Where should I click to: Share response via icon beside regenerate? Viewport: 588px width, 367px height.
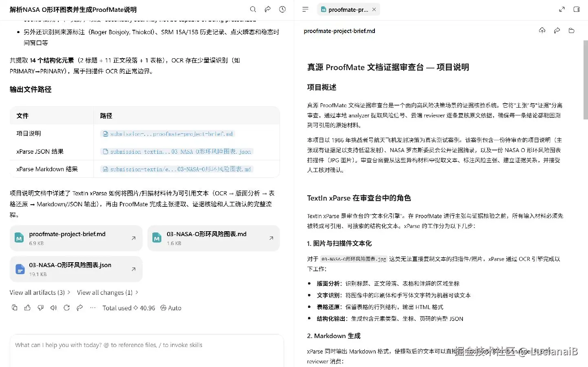80,308
